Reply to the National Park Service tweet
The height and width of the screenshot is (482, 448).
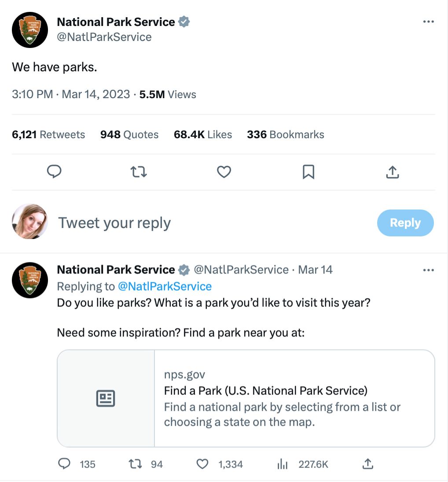coord(54,172)
